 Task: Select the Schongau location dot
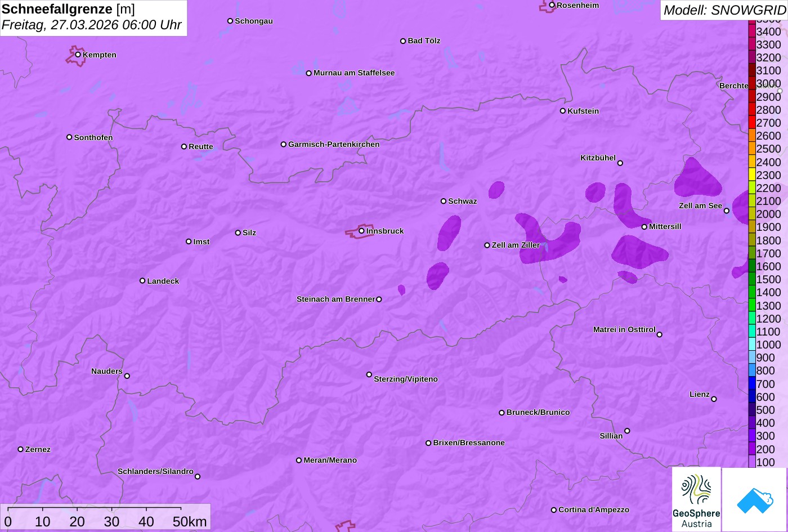[230, 21]
